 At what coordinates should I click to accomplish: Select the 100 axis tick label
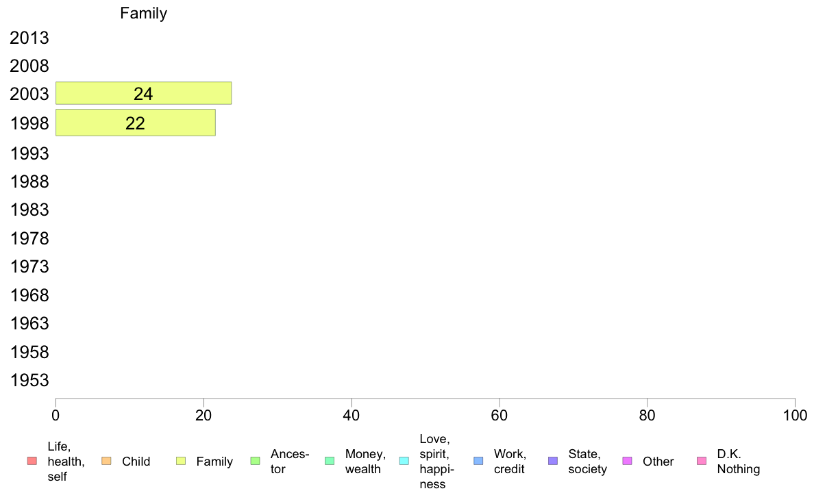tap(795, 415)
